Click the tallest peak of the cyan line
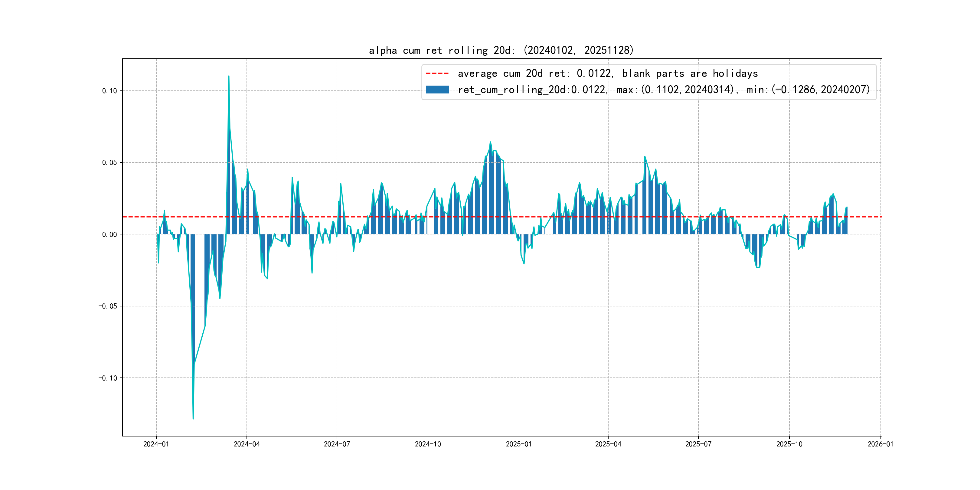The width and height of the screenshot is (980, 490). [x=229, y=77]
